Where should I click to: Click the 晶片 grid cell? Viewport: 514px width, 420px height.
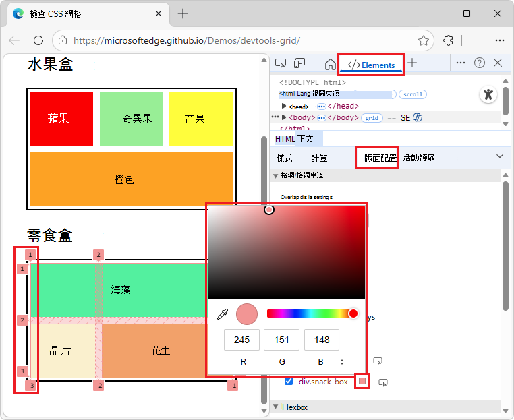click(63, 351)
